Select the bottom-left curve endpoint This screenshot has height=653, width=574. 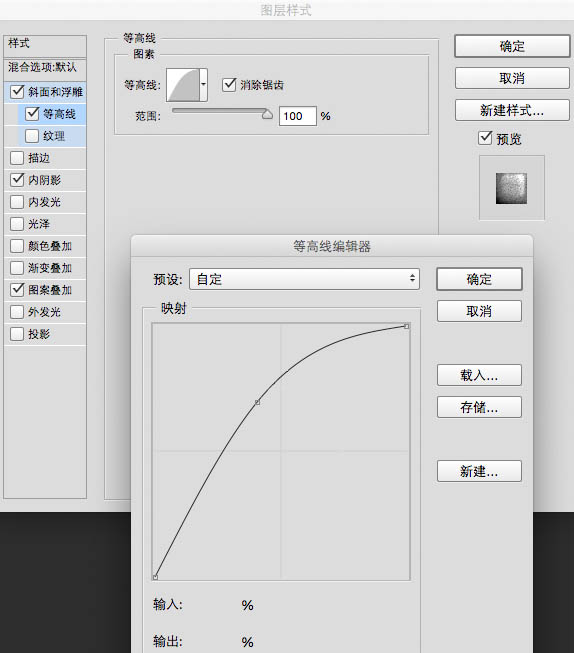click(155, 577)
